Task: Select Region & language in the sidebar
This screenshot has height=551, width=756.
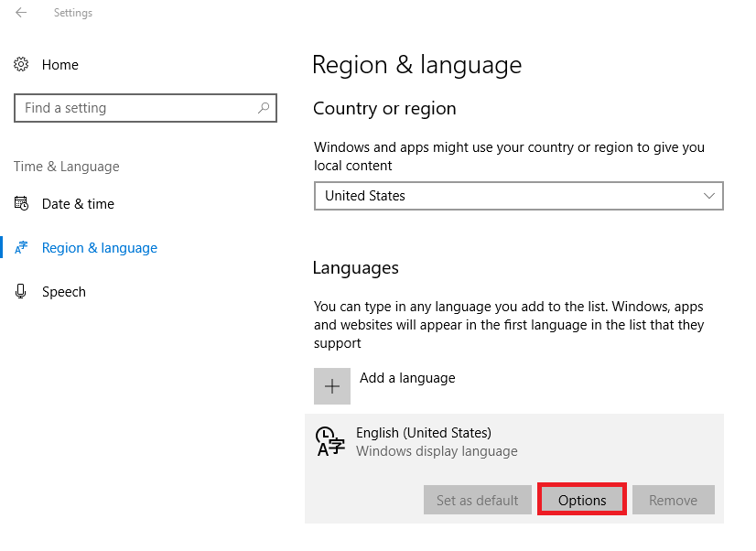Action: tap(100, 248)
